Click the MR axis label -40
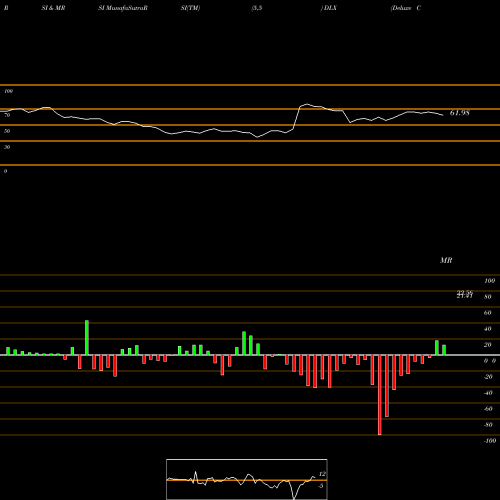This screenshot has width=500, height=500. pyautogui.click(x=488, y=393)
